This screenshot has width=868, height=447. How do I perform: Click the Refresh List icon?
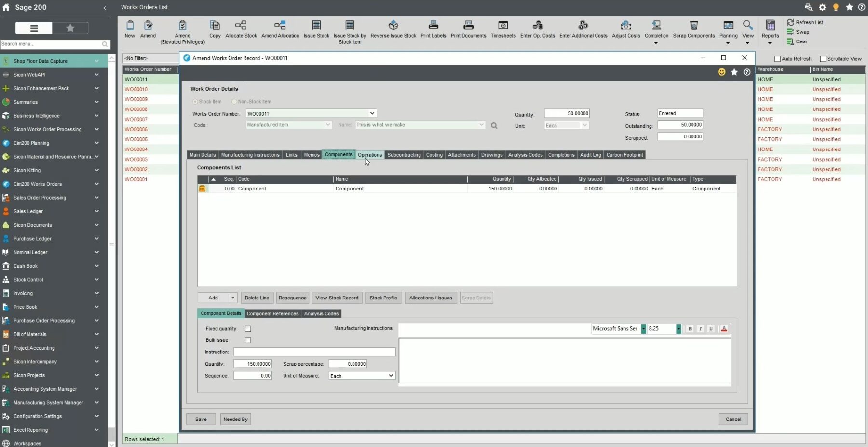[791, 22]
